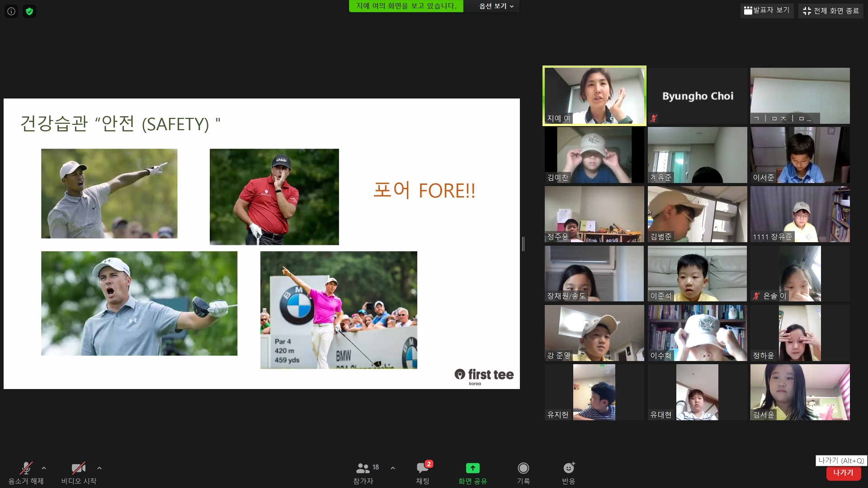
Task: Select Byungho Choi participant tile
Action: pos(697,96)
